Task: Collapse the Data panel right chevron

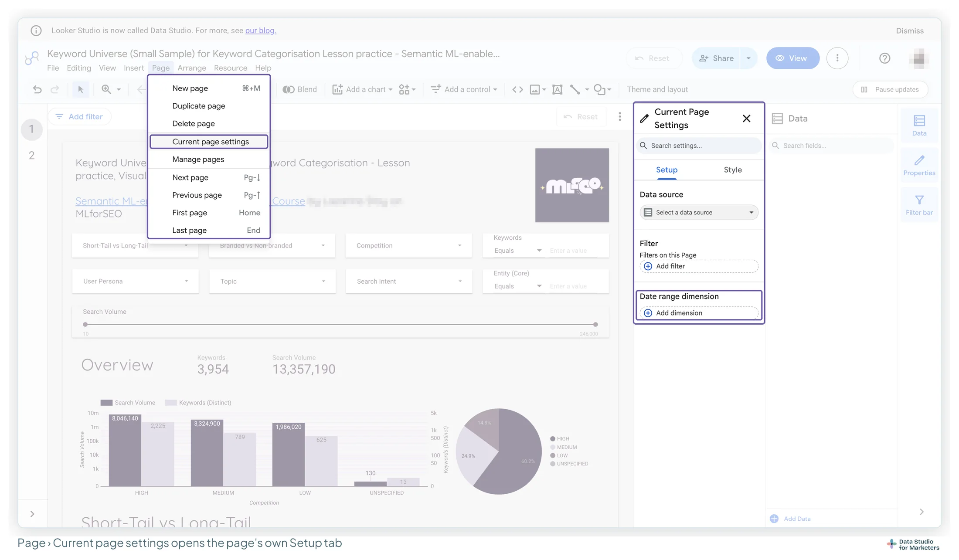Action: 922,512
